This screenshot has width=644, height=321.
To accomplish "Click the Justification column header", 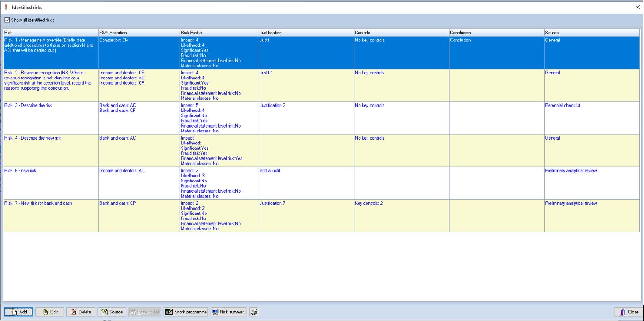I will pos(306,33).
